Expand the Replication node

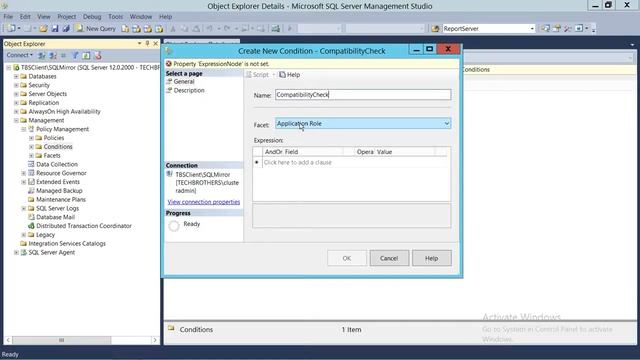16,103
